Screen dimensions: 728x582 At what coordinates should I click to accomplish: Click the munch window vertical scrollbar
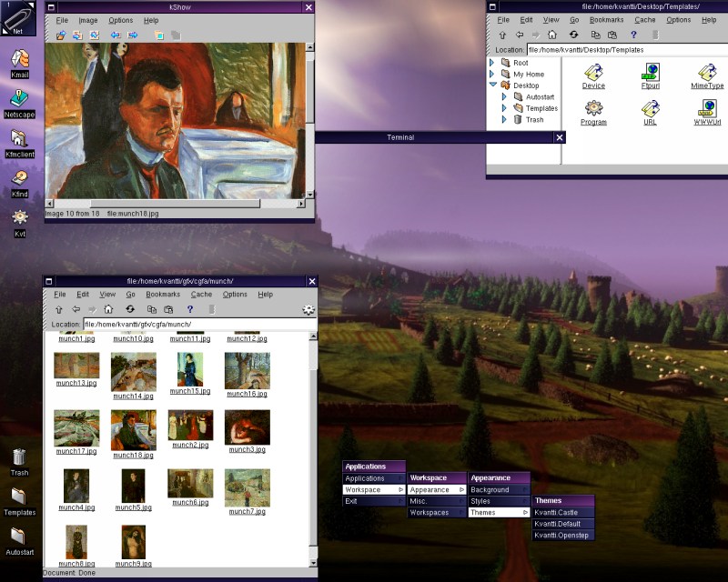(313, 449)
